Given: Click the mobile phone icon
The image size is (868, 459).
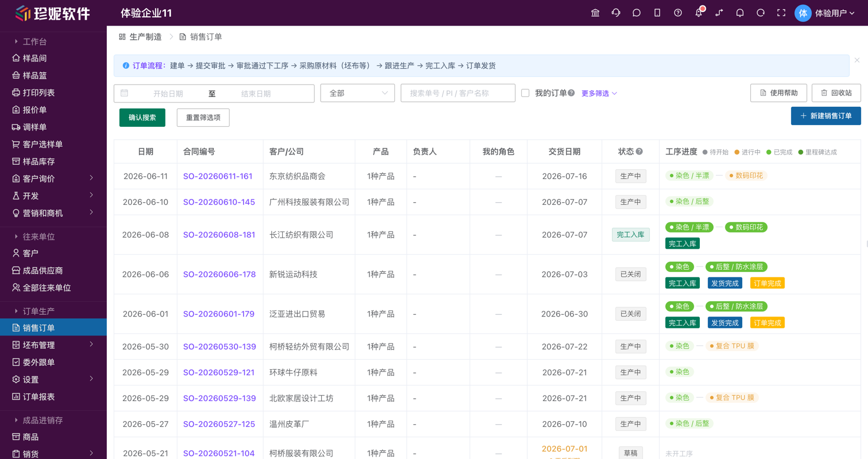Looking at the screenshot, I should pos(657,13).
